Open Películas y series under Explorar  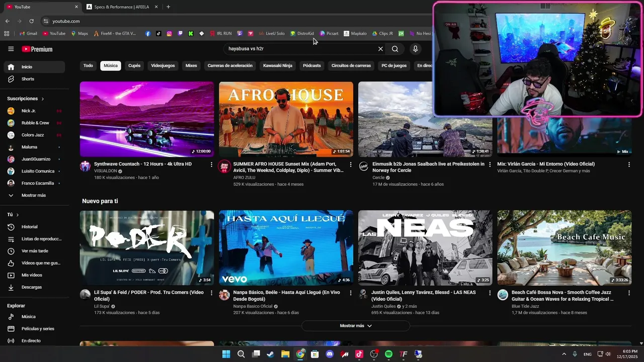[x=34, y=329]
